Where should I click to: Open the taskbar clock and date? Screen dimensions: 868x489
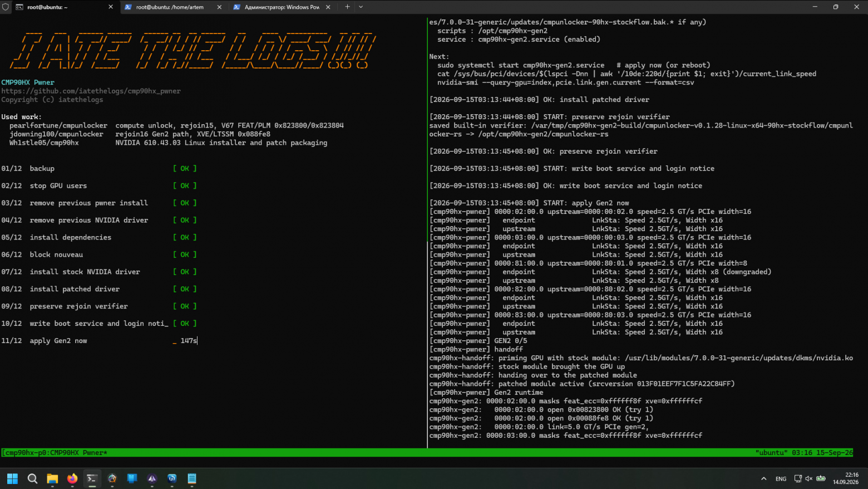(x=846, y=478)
